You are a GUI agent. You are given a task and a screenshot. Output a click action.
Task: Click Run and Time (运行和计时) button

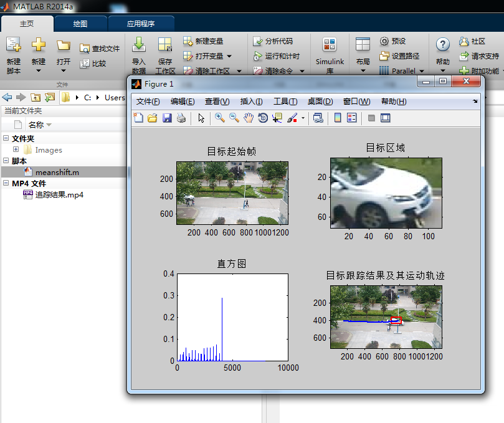(277, 56)
